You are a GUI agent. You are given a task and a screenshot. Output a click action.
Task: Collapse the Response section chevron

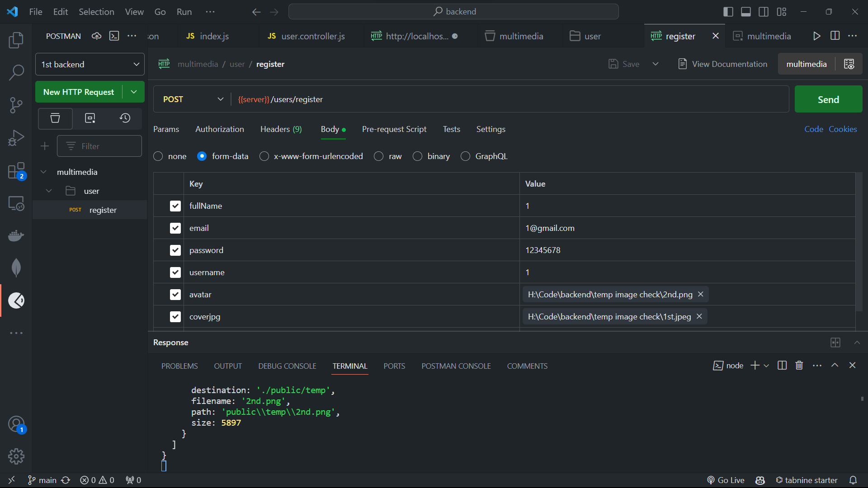(x=857, y=343)
